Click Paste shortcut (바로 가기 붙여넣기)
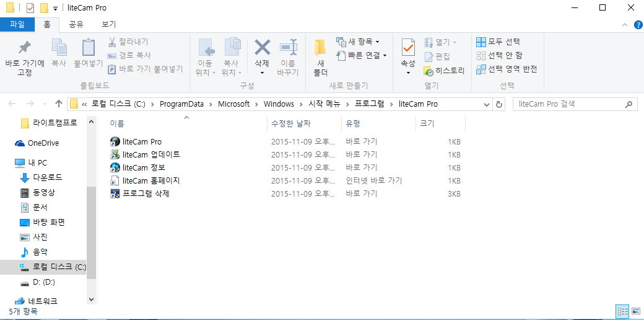The image size is (644, 320). tap(145, 69)
